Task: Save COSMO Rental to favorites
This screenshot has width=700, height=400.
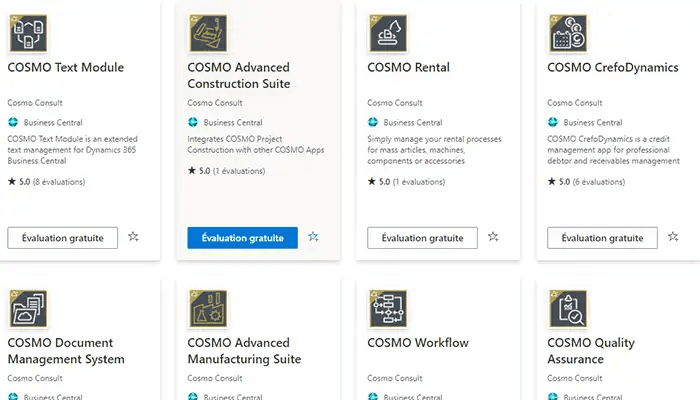Action: pos(493,237)
